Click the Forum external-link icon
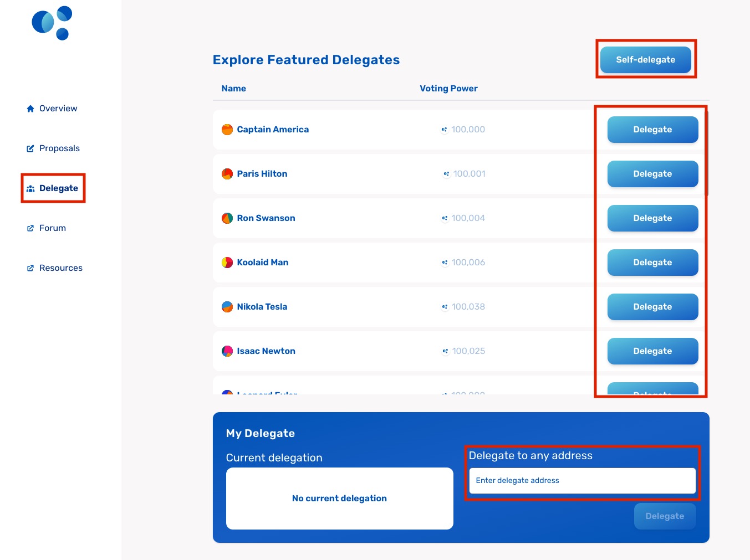The width and height of the screenshot is (750, 560). (x=30, y=228)
